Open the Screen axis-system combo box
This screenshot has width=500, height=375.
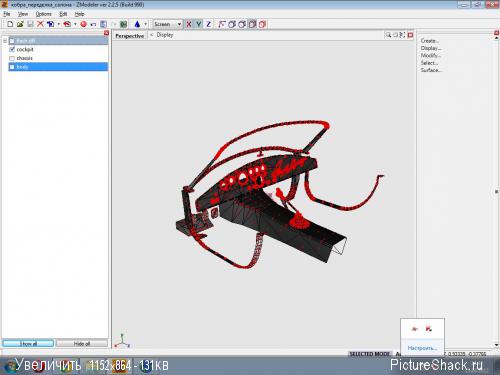point(167,24)
